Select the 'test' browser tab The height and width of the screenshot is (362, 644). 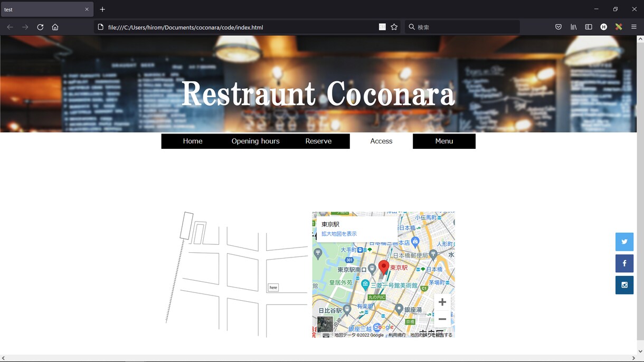(47, 9)
